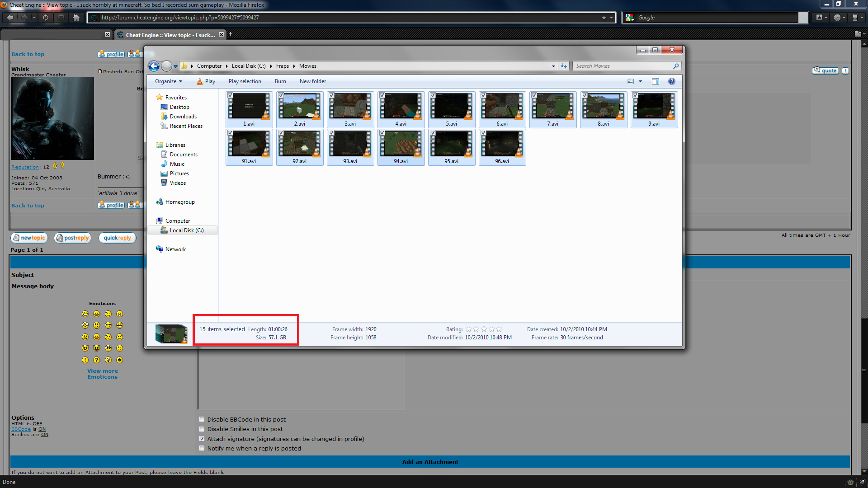Screen dimensions: 868x488
Task: Click the winking smiley emoticon
Action: (119, 348)
